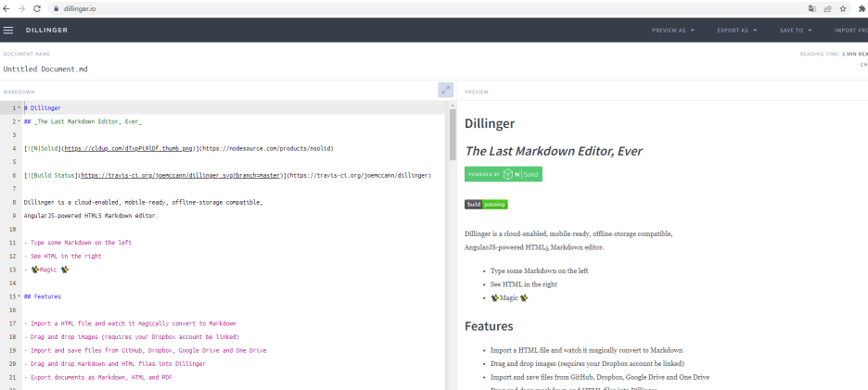Click the Reading Time indicator
The width and height of the screenshot is (868, 390).
834,55
